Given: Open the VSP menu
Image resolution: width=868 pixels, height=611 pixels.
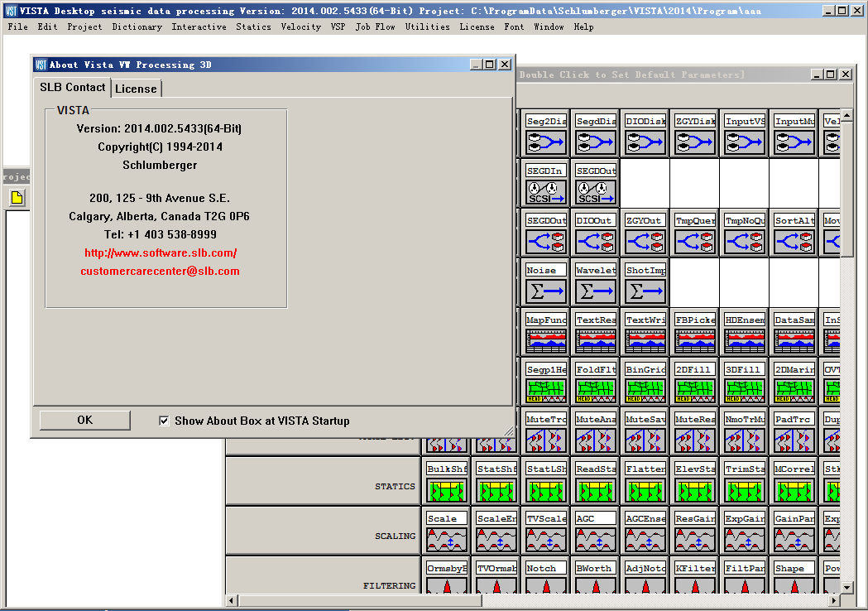Looking at the screenshot, I should tap(338, 26).
